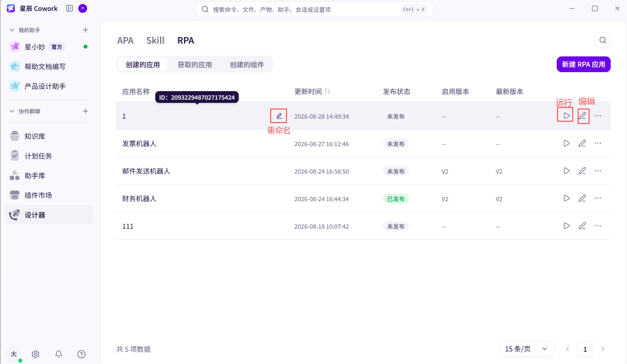Click 新建 RPA 应用 button
Screen dimensions: 627x364
583,64
